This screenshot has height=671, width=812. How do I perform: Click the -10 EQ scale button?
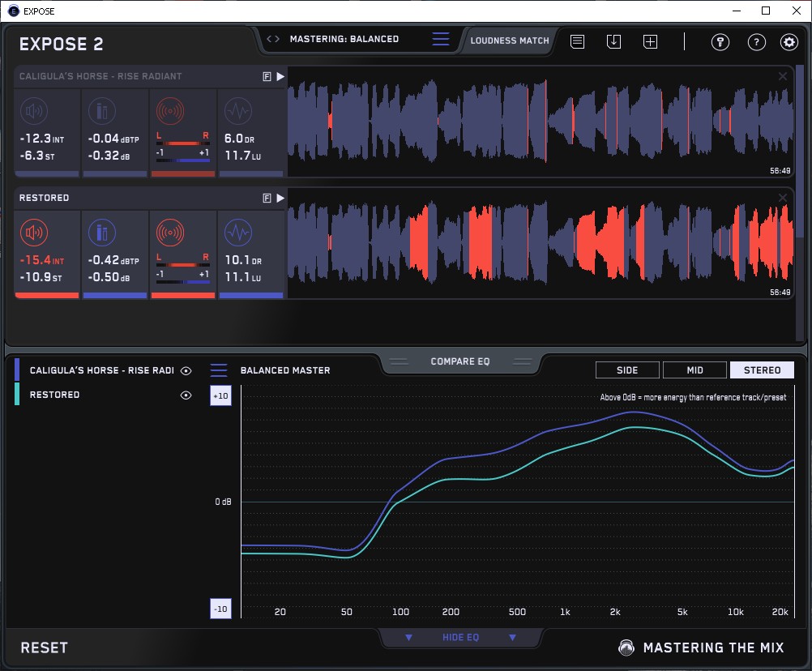click(220, 609)
